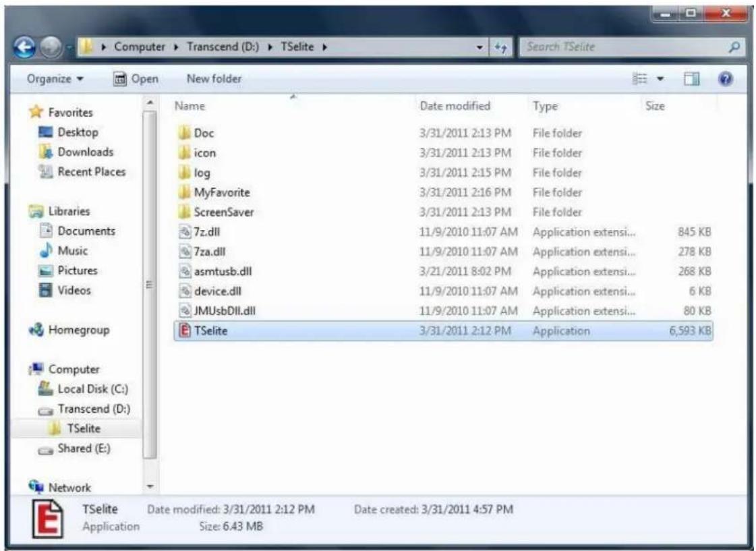Sort by Date modified column
The image size is (756, 551).
(455, 106)
